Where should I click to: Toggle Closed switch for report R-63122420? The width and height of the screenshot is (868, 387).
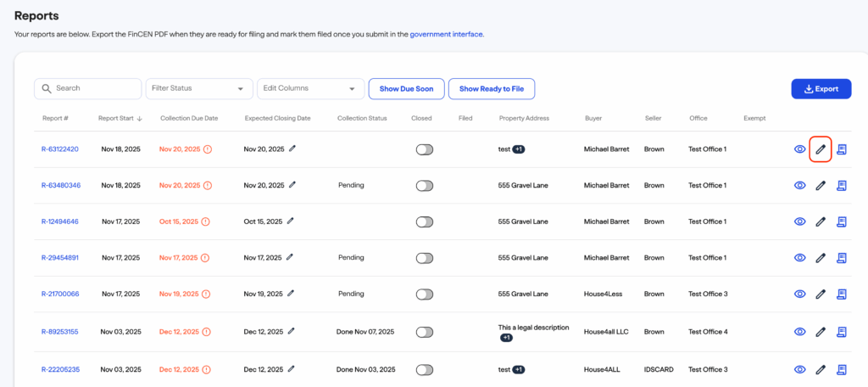424,149
